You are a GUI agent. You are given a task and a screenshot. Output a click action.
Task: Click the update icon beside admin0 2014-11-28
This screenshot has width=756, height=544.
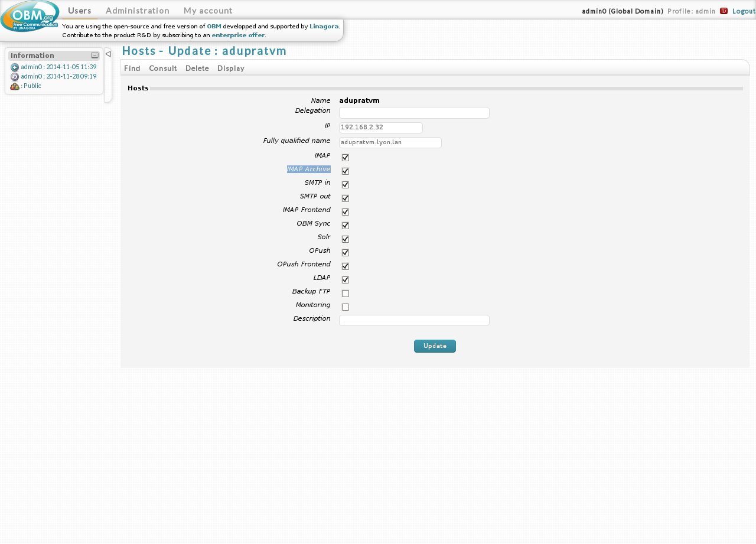click(15, 77)
